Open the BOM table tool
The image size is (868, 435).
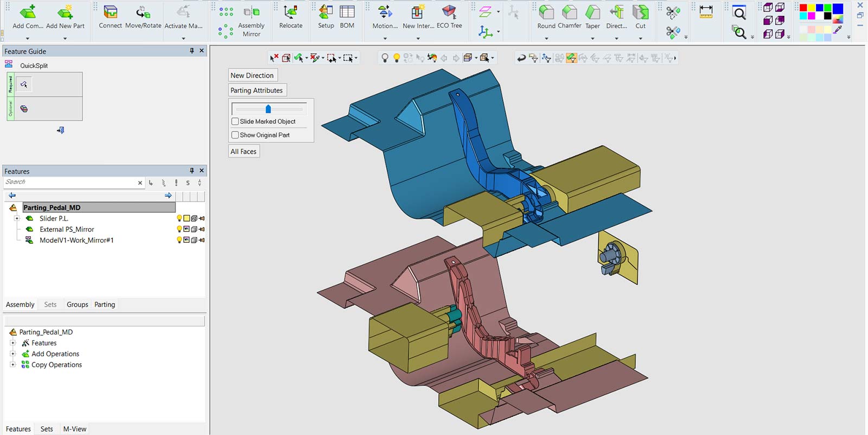click(x=347, y=12)
